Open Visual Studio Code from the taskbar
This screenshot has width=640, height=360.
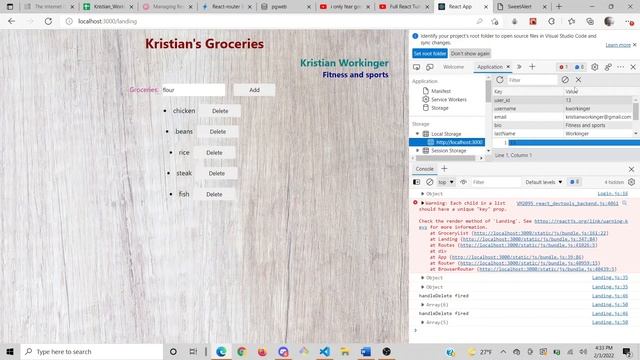pyautogui.click(x=324, y=351)
